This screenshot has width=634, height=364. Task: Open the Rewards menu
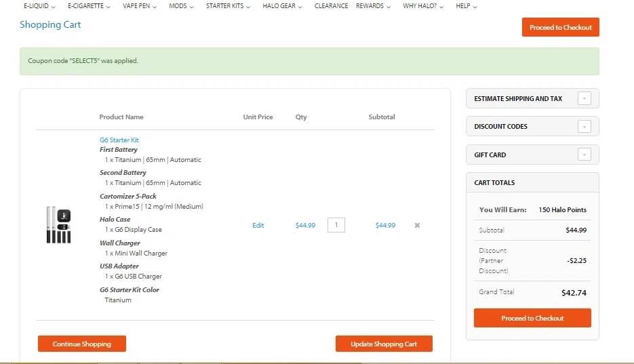[x=373, y=6]
